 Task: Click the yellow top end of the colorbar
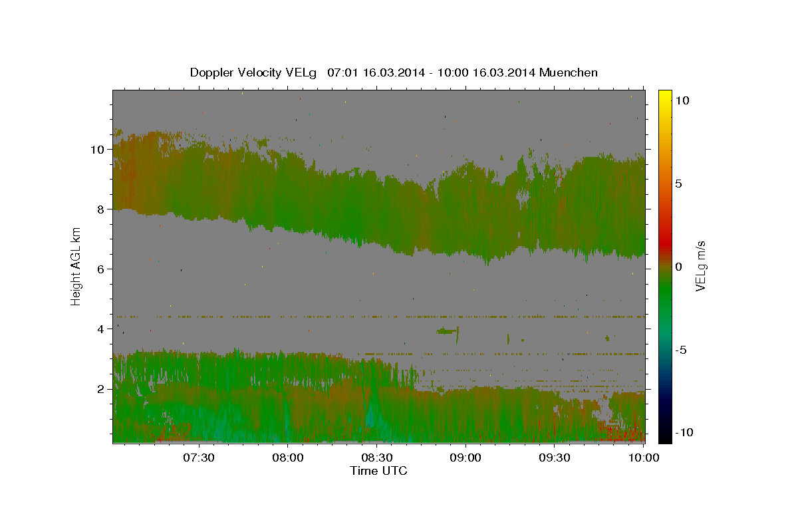pyautogui.click(x=664, y=96)
